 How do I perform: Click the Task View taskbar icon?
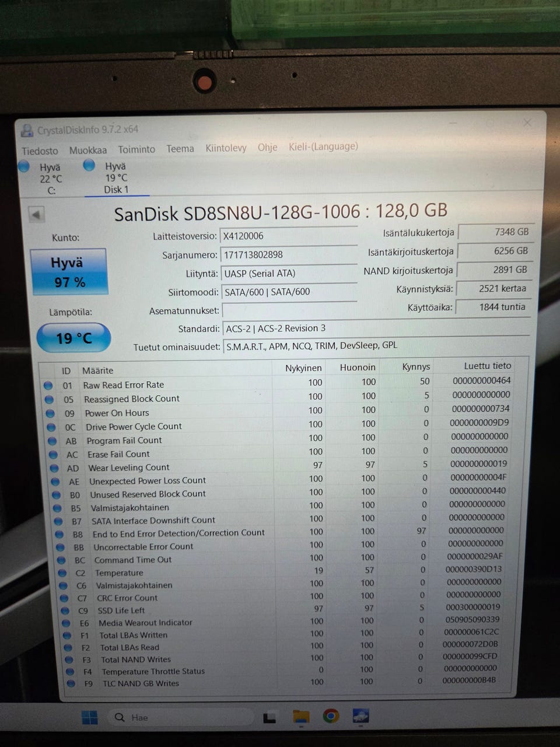(x=269, y=717)
